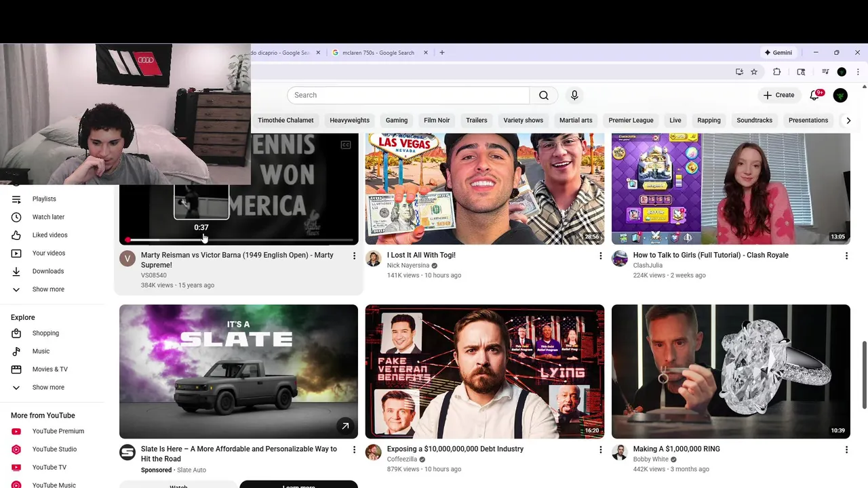
Task: Select the Trailers chip
Action: point(477,121)
